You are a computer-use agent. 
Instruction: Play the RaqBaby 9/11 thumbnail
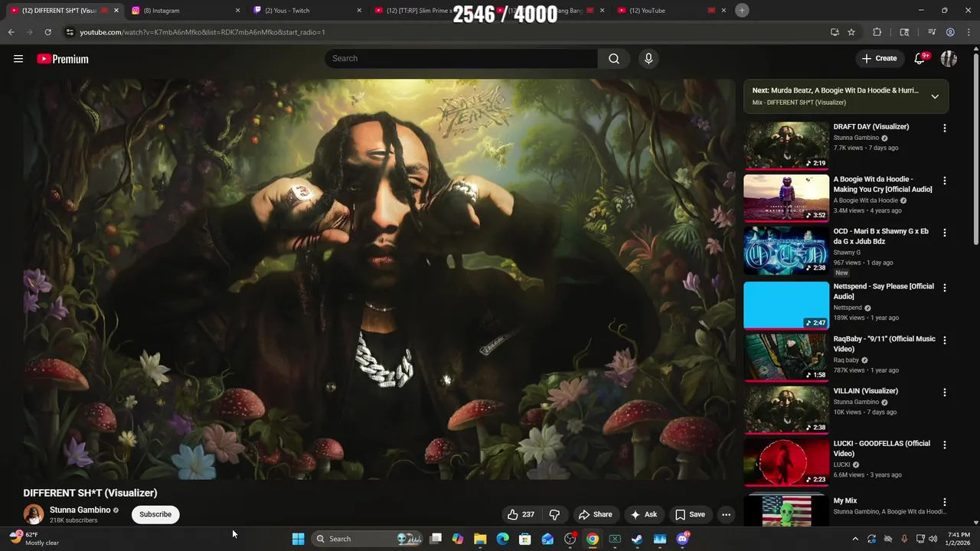click(x=786, y=357)
